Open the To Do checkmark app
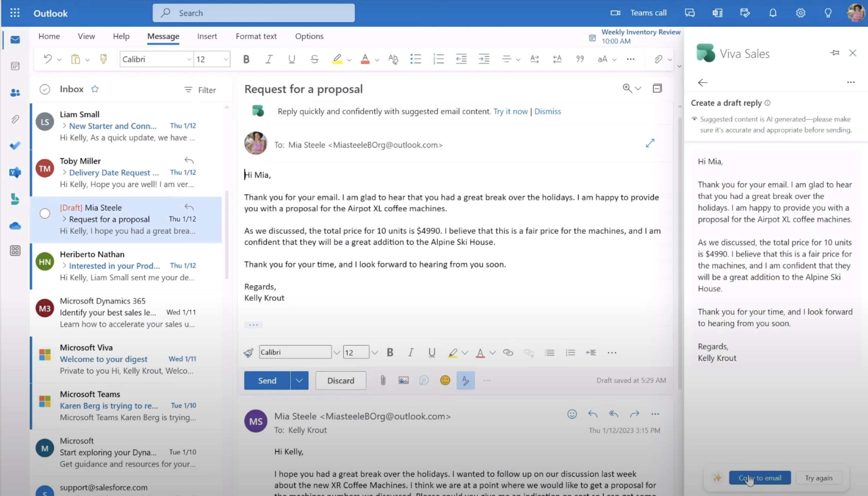Viewport: 868px width, 496px height. [15, 146]
